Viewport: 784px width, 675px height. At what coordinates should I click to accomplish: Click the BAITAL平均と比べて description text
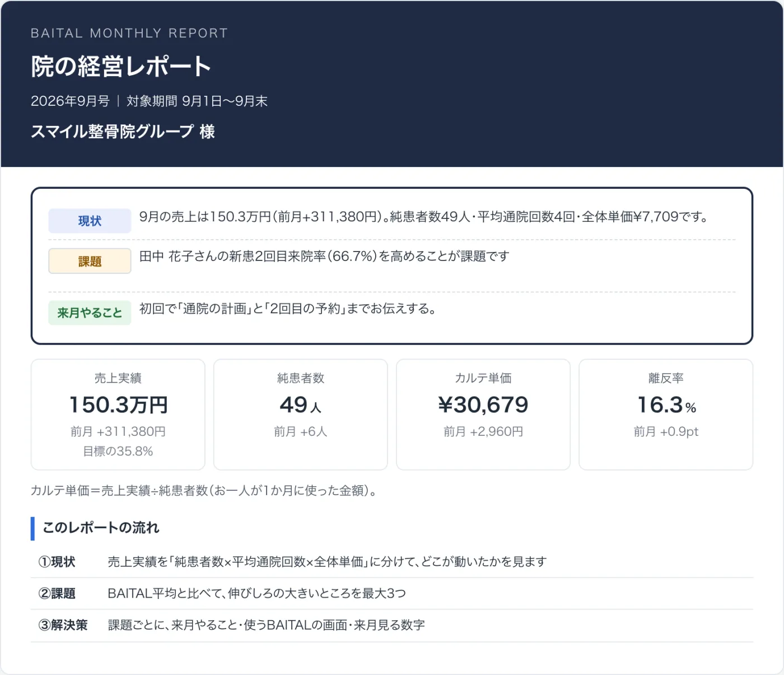[x=256, y=593]
